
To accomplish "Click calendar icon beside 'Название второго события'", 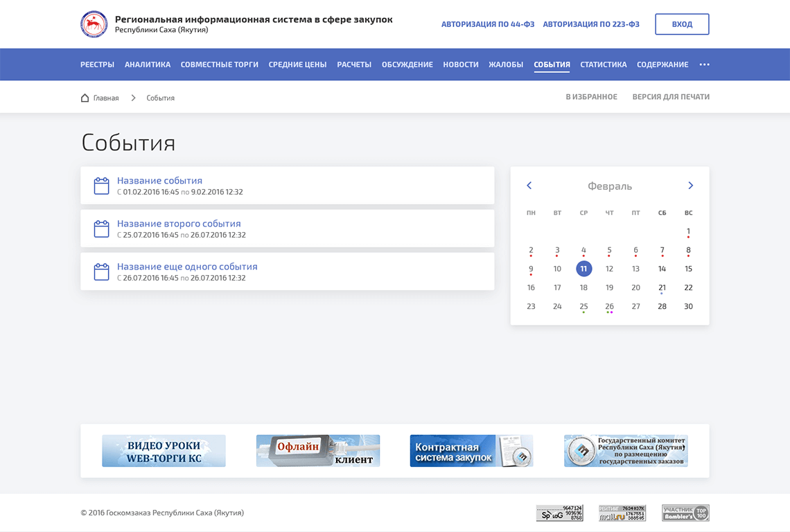I will [102, 229].
